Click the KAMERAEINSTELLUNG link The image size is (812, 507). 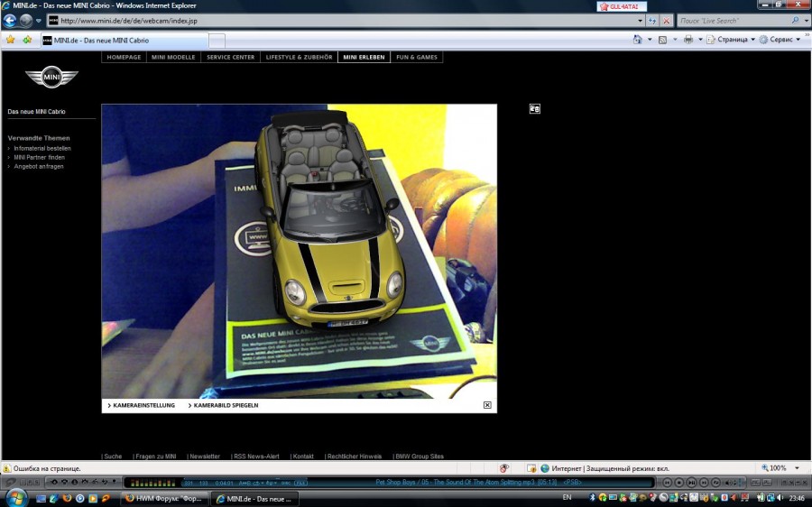(x=143, y=405)
